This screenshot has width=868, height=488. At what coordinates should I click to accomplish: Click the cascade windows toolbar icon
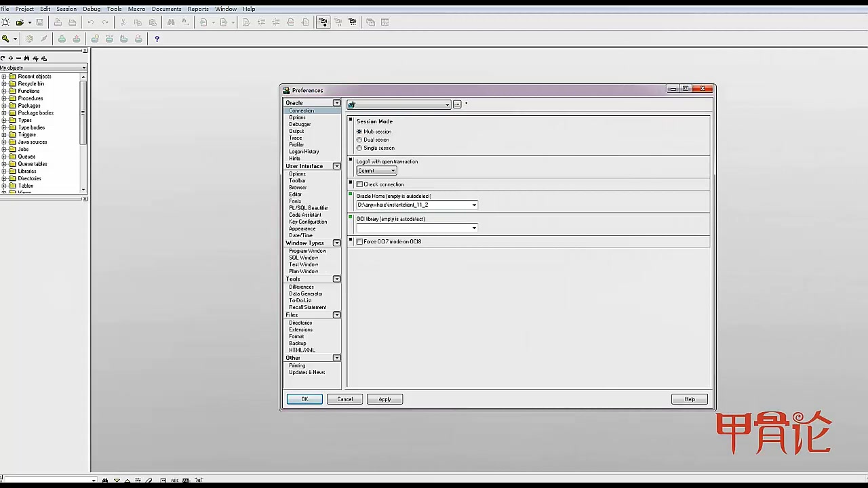tap(370, 22)
